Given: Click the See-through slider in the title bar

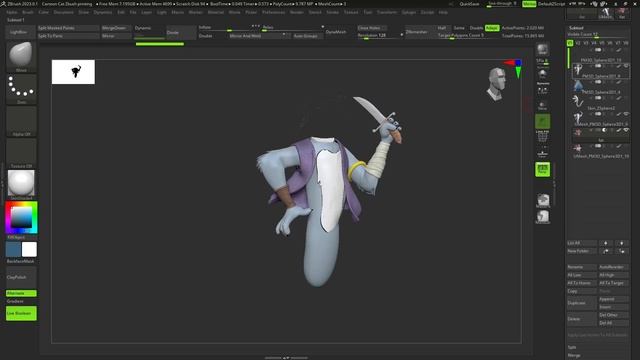Looking at the screenshot, I should point(502,4).
